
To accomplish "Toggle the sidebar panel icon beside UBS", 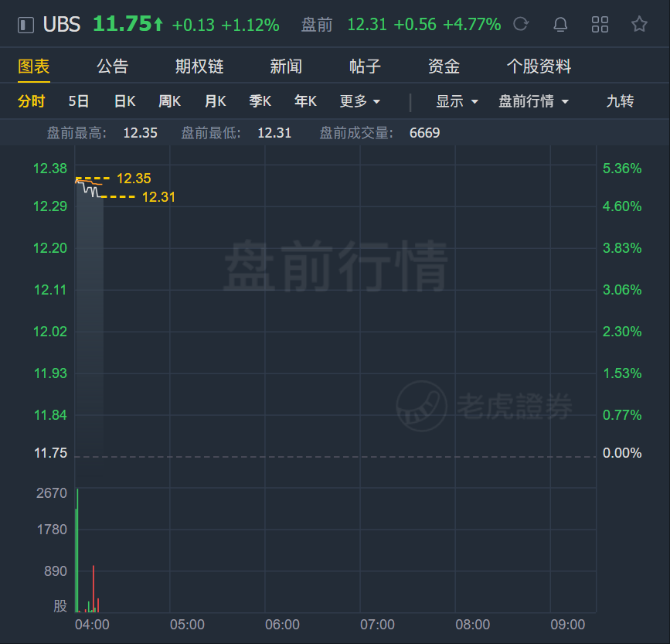I will tap(26, 25).
